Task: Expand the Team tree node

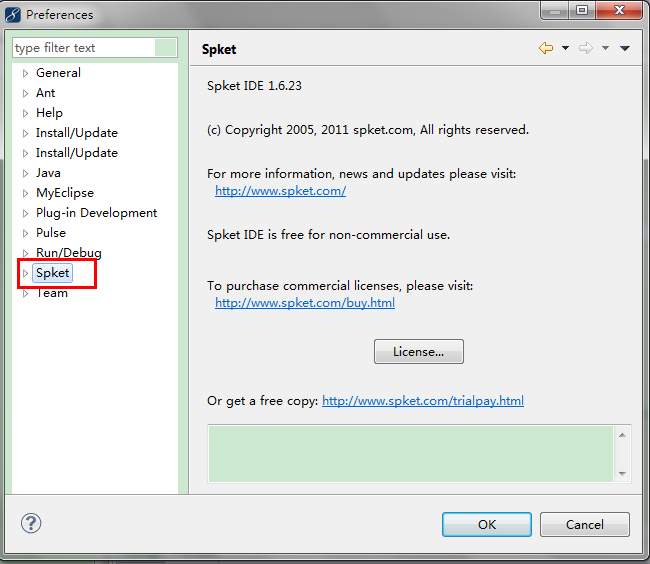Action: [25, 293]
